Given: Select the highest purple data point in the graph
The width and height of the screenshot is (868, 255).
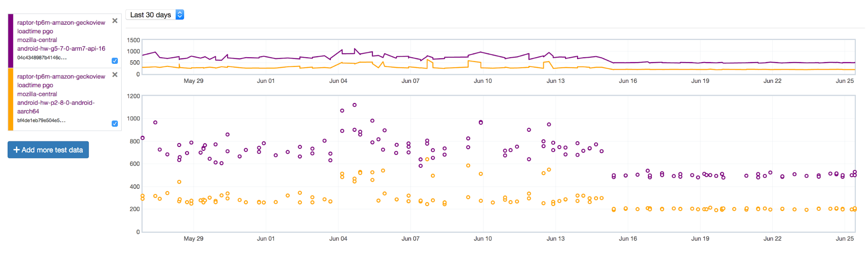Looking at the screenshot, I should pyautogui.click(x=355, y=105).
